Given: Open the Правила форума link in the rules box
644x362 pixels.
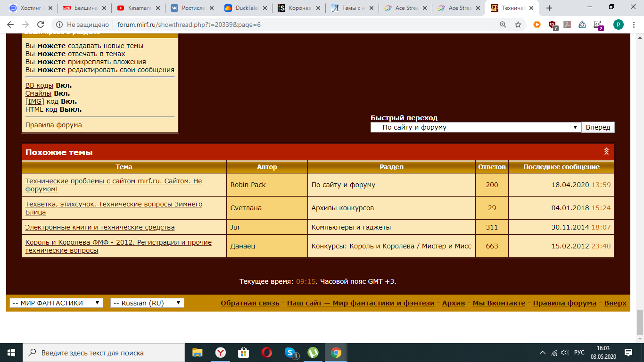Looking at the screenshot, I should point(53,125).
